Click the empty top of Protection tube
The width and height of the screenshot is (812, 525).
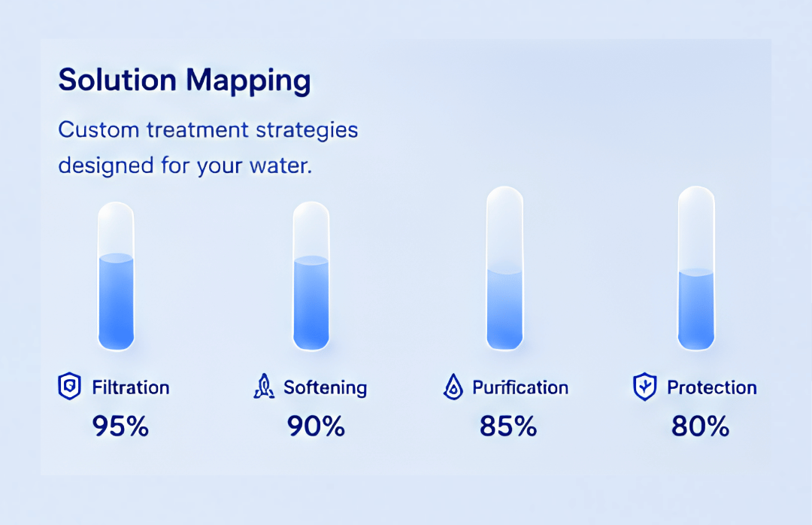coord(696,228)
